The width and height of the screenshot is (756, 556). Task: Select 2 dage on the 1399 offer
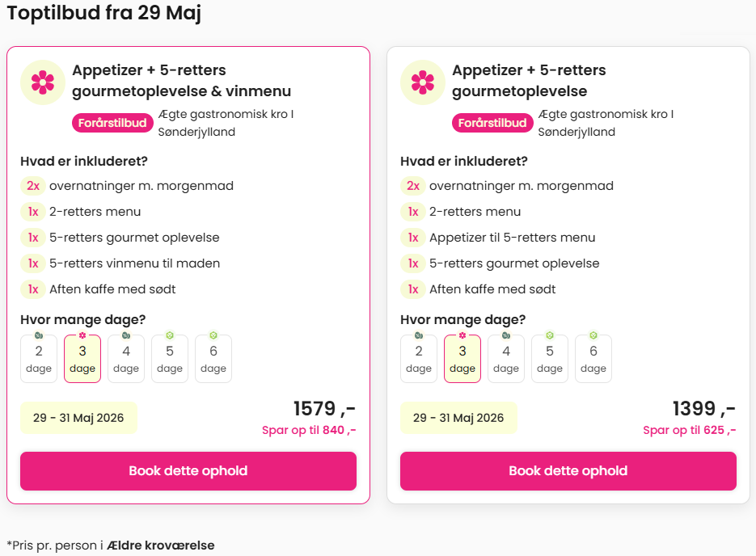coord(419,359)
